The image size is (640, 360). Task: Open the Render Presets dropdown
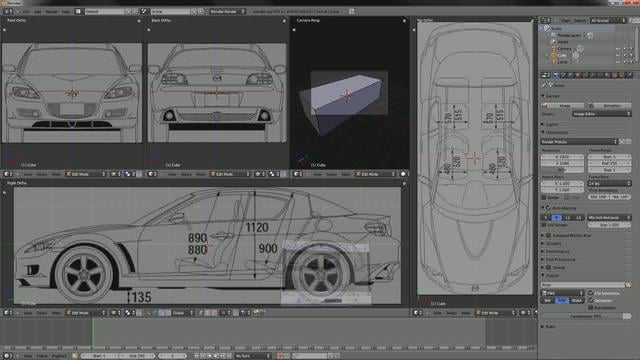[579, 142]
